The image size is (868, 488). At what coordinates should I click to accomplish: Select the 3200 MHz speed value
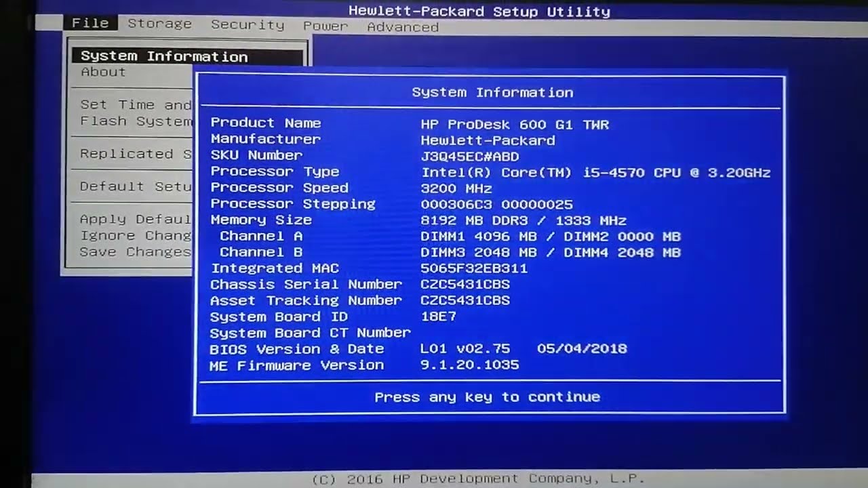(456, 189)
